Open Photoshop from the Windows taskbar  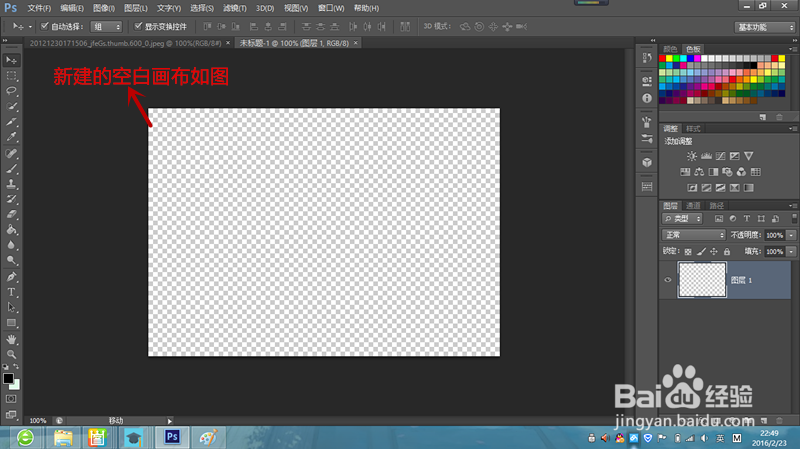point(172,437)
